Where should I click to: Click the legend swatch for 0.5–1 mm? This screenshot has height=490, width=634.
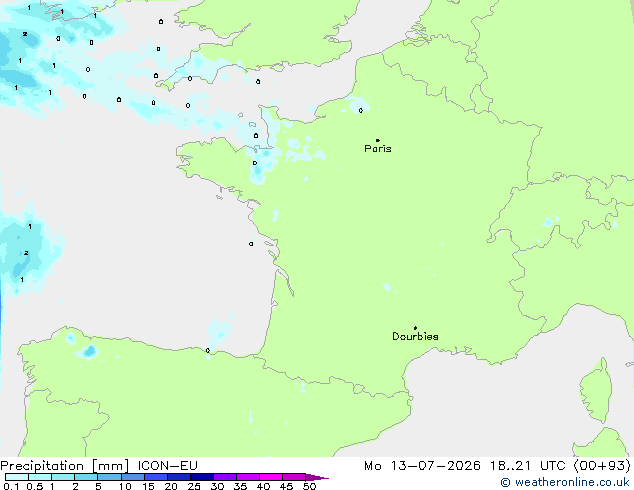coord(40,477)
